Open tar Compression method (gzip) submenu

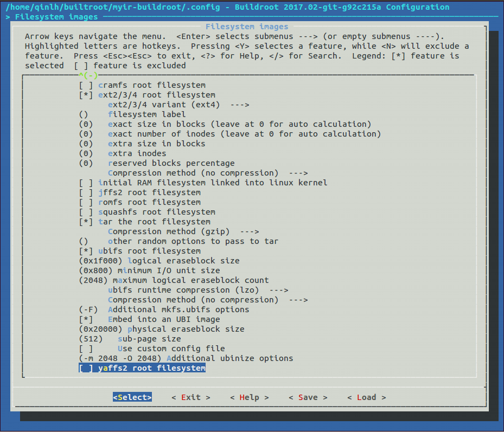(x=183, y=231)
